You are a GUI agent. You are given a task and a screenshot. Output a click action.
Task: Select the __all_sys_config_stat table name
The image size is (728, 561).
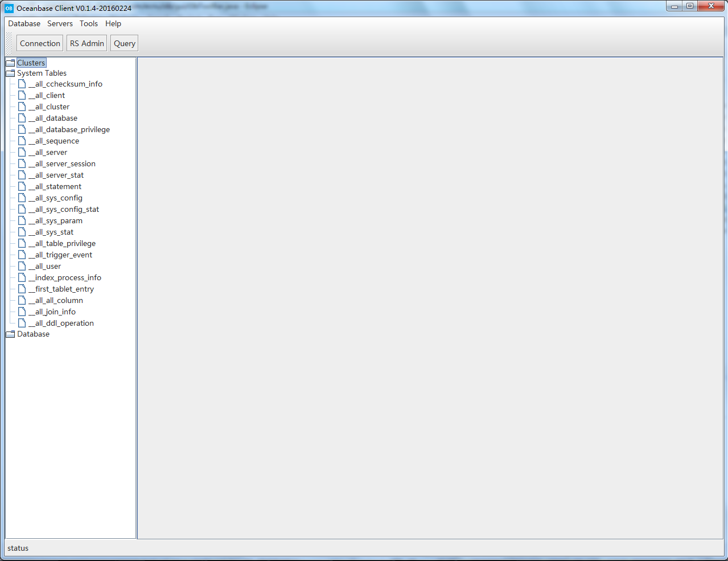(64, 209)
